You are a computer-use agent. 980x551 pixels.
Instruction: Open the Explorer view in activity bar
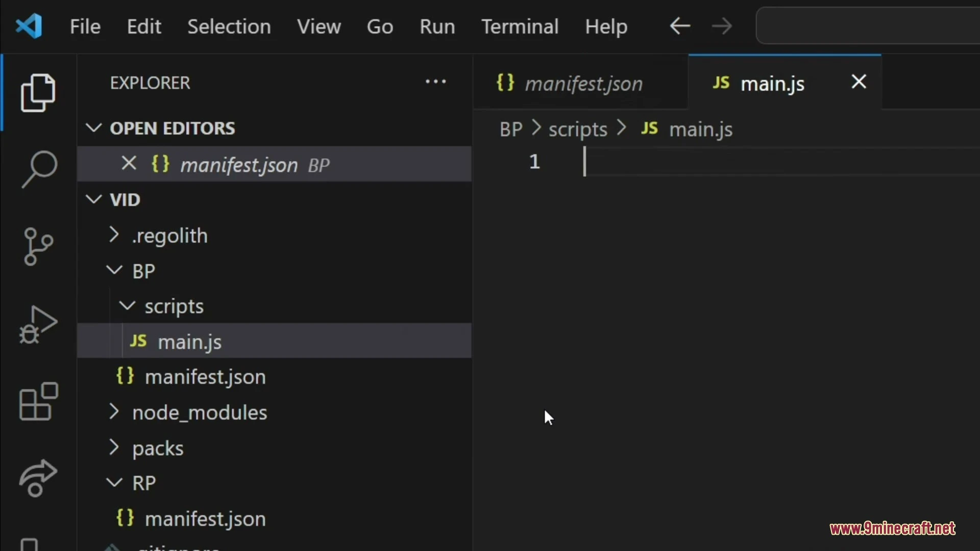coord(38,92)
